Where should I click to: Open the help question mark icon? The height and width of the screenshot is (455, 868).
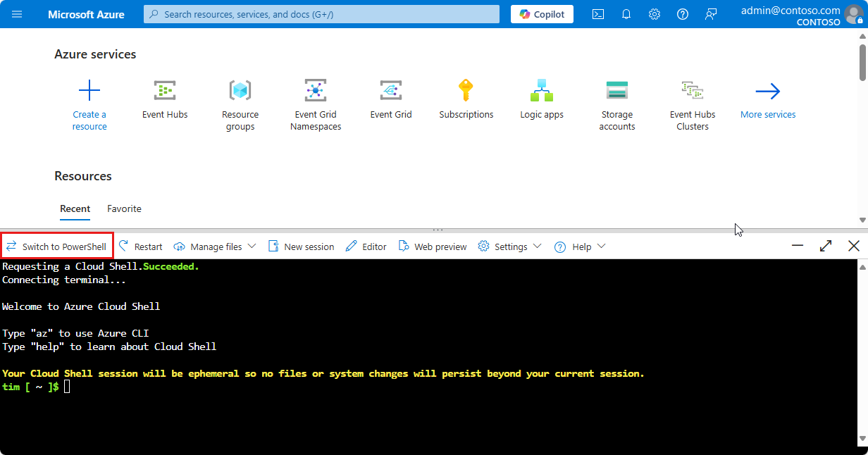[682, 14]
